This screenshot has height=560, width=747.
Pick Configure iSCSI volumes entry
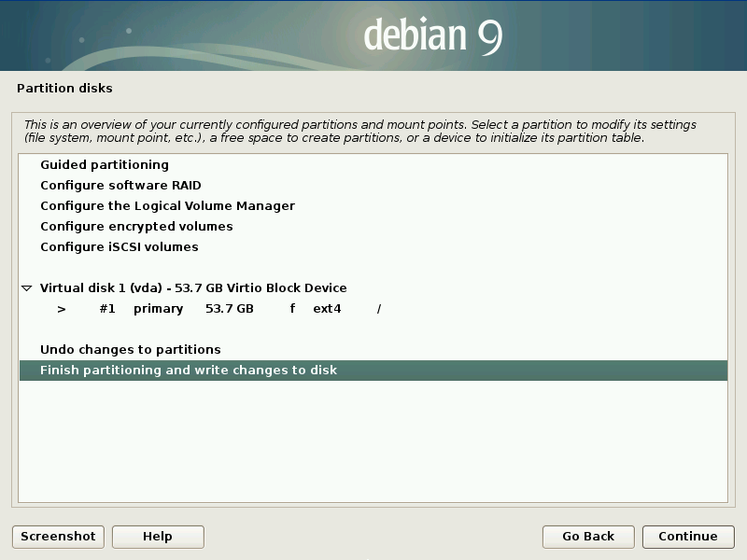tap(119, 247)
